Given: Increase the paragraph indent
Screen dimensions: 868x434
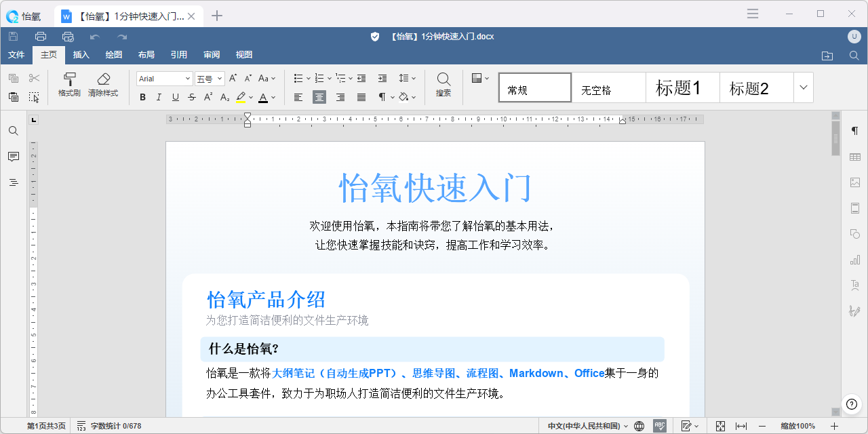Looking at the screenshot, I should pyautogui.click(x=382, y=79).
